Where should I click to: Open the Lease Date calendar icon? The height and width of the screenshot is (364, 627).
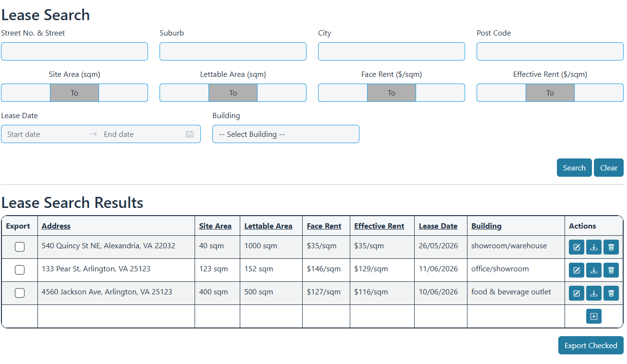(190, 134)
